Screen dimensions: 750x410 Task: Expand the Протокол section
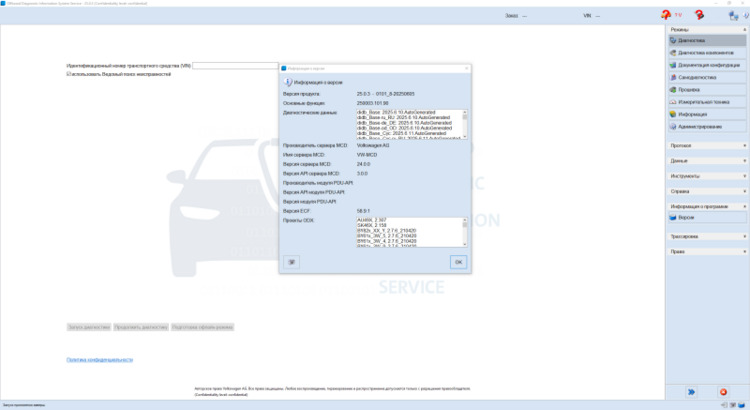[706, 146]
